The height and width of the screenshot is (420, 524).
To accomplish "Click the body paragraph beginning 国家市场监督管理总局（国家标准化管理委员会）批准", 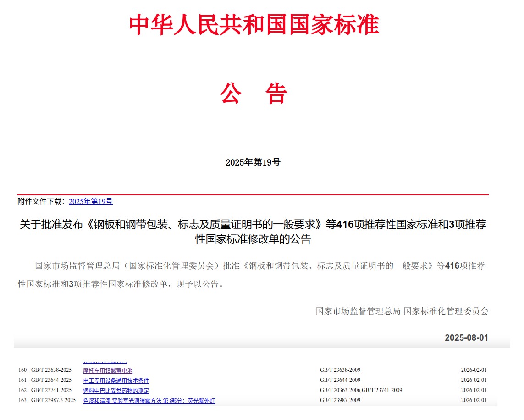I will click(x=253, y=275).
